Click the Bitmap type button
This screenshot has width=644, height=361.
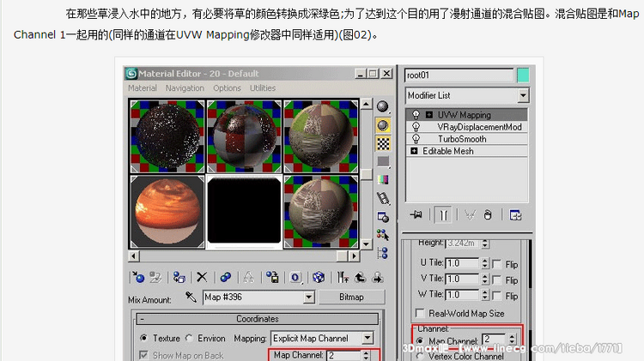click(350, 298)
